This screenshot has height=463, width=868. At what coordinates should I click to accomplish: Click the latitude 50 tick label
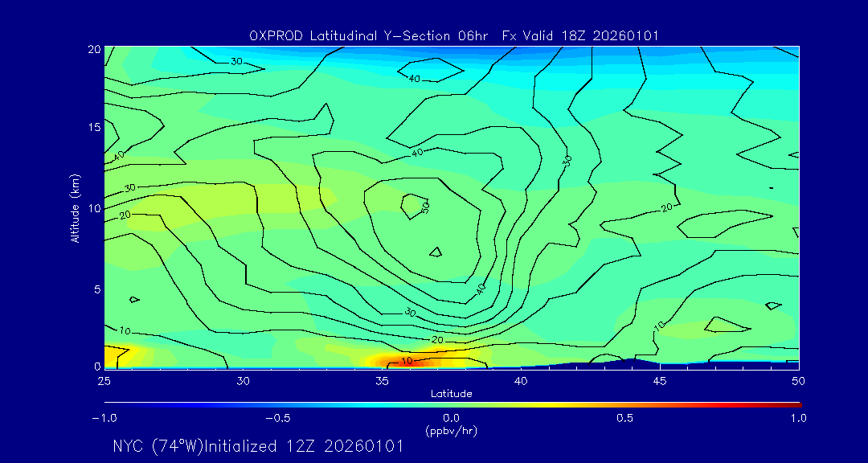click(798, 380)
